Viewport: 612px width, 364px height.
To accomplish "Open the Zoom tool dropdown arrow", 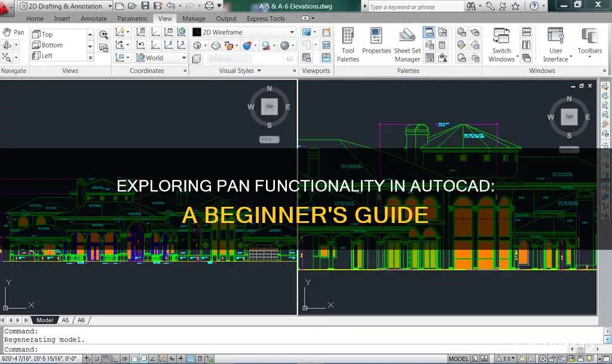I will (16, 58).
